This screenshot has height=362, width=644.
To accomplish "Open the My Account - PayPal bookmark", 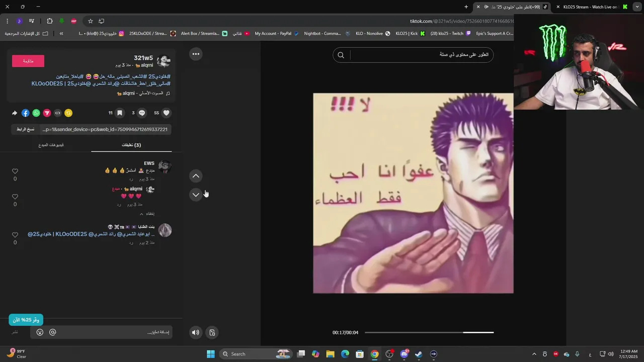I will coord(277,34).
